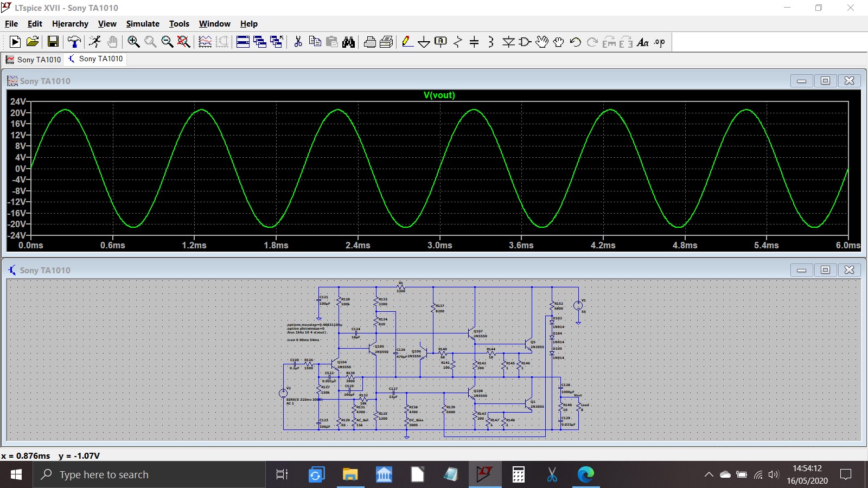Image resolution: width=868 pixels, height=488 pixels.
Task: Add a SPICE directive with .op
Action: point(660,42)
